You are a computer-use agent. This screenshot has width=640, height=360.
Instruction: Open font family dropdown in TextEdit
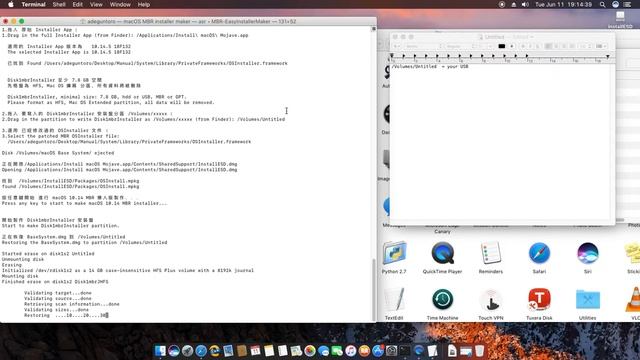pyautogui.click(x=424, y=46)
